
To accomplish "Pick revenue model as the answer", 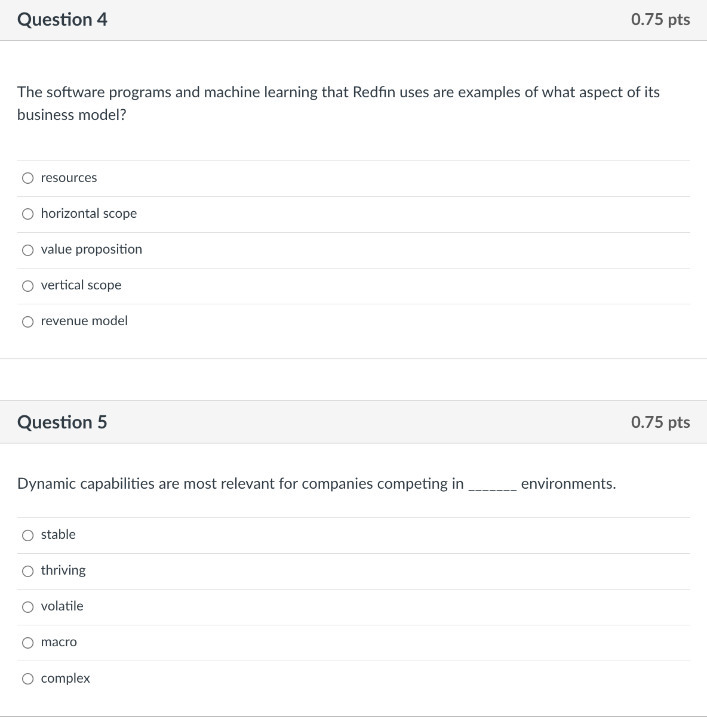I will [27, 321].
